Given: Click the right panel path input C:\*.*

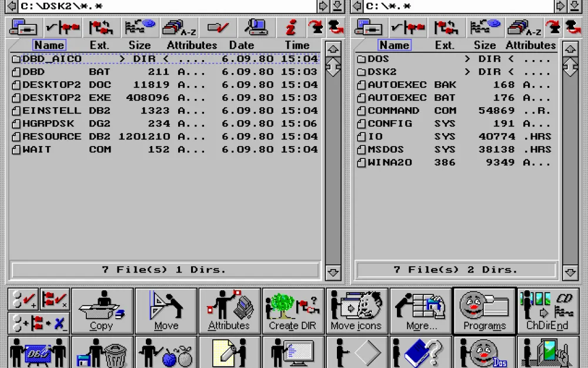Looking at the screenshot, I should (459, 6).
